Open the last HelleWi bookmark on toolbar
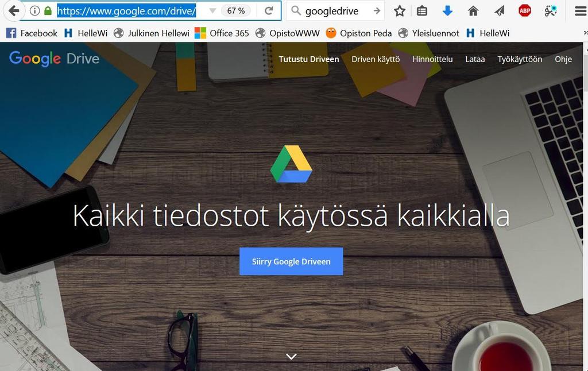The width and height of the screenshot is (588, 371). click(488, 33)
